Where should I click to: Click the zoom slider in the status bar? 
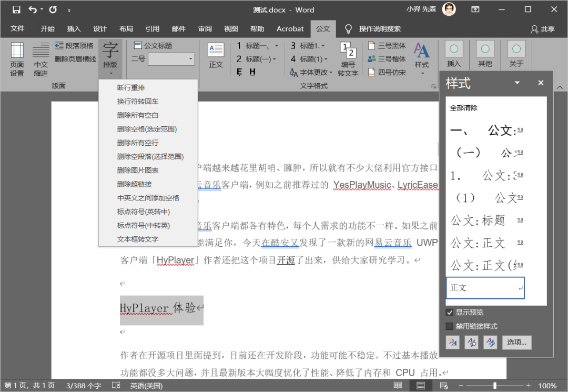[x=494, y=386]
